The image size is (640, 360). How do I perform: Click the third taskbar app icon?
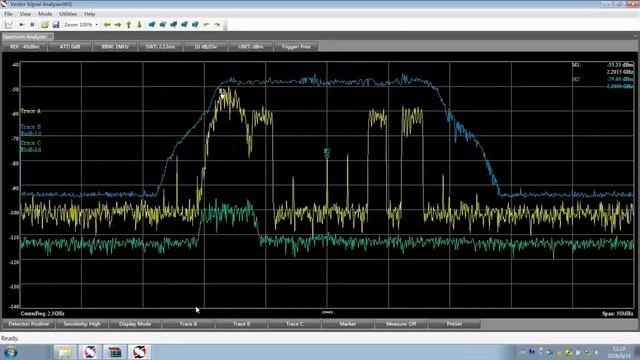pyautogui.click(x=115, y=352)
